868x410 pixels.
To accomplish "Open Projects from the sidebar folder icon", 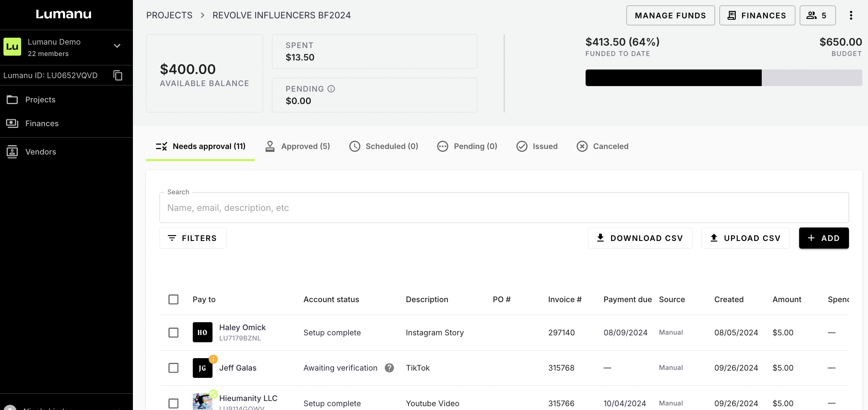I will 12,100.
